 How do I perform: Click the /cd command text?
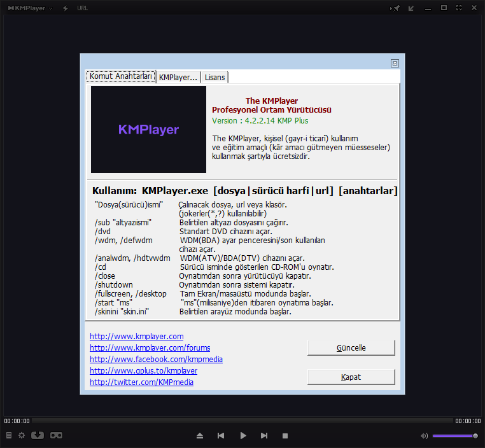(101, 267)
